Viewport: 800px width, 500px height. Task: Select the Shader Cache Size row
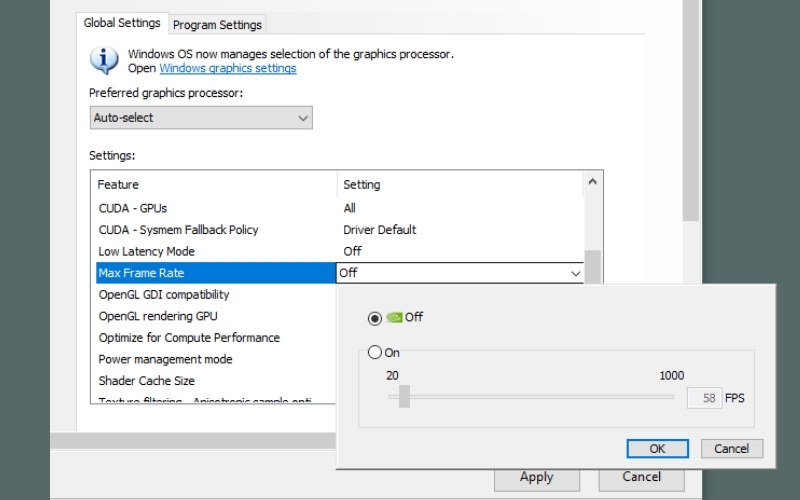pyautogui.click(x=147, y=381)
